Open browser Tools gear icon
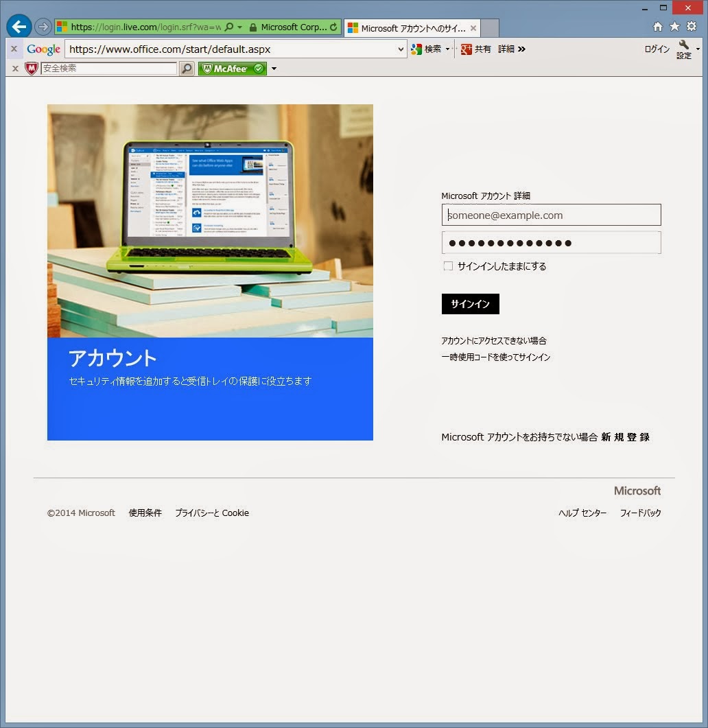The image size is (708, 728). point(692,27)
